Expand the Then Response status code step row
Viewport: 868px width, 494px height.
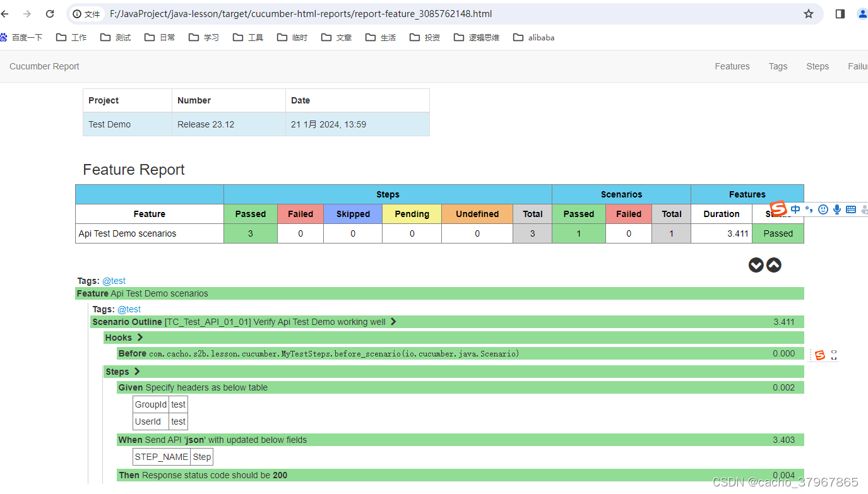click(461, 475)
